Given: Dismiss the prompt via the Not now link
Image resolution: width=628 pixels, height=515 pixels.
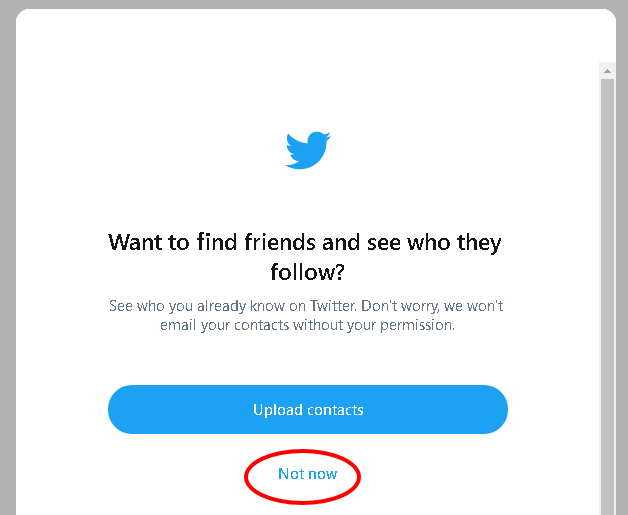Looking at the screenshot, I should click(308, 474).
